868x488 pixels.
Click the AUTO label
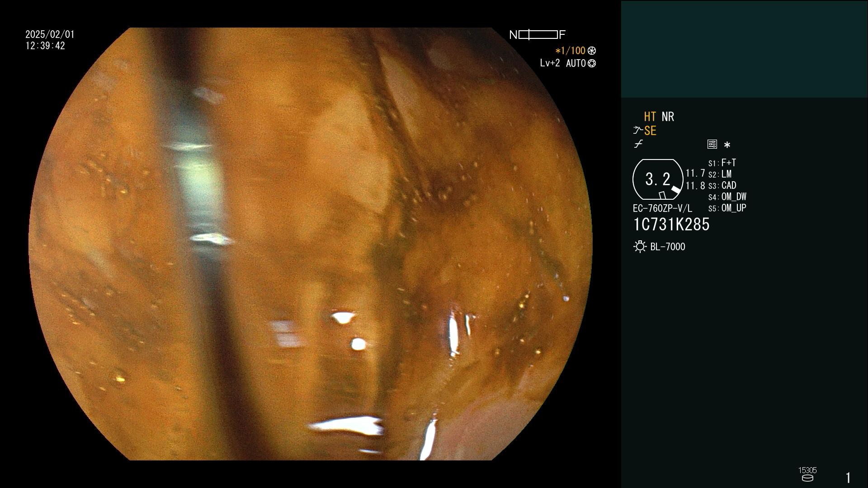(576, 63)
